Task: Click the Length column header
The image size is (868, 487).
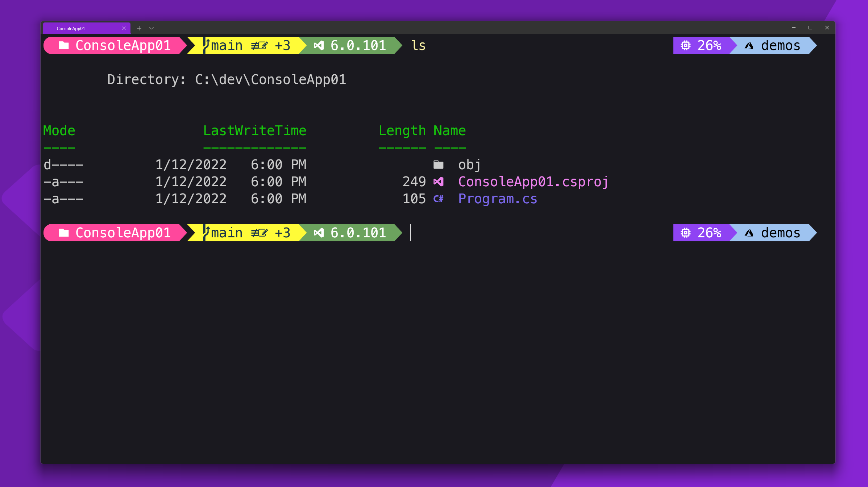Action: [402, 131]
